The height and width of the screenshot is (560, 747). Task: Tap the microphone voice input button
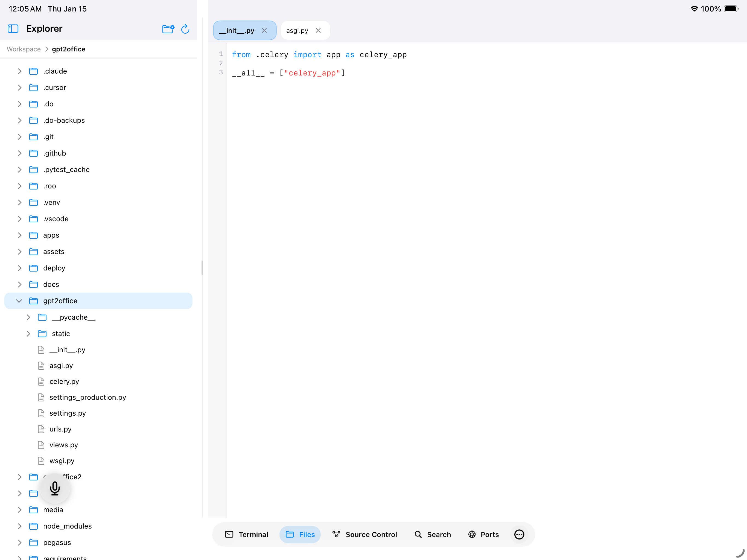coord(55,488)
